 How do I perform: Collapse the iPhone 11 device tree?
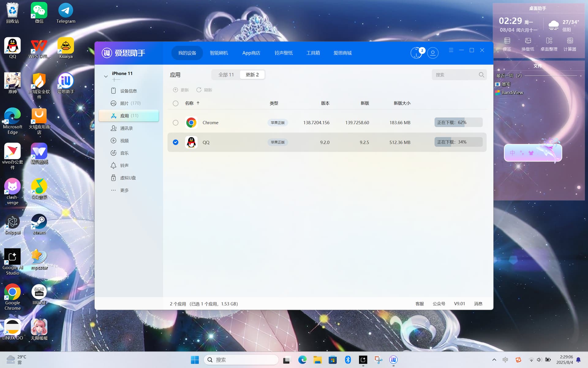106,76
